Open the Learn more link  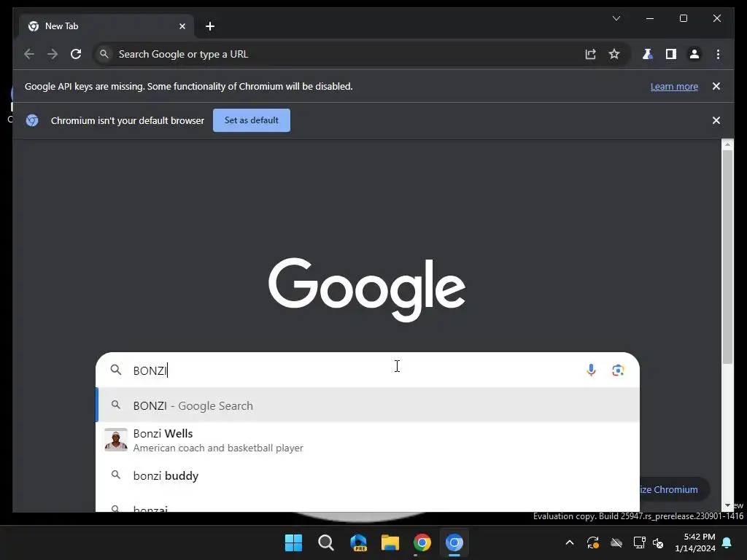(x=674, y=86)
